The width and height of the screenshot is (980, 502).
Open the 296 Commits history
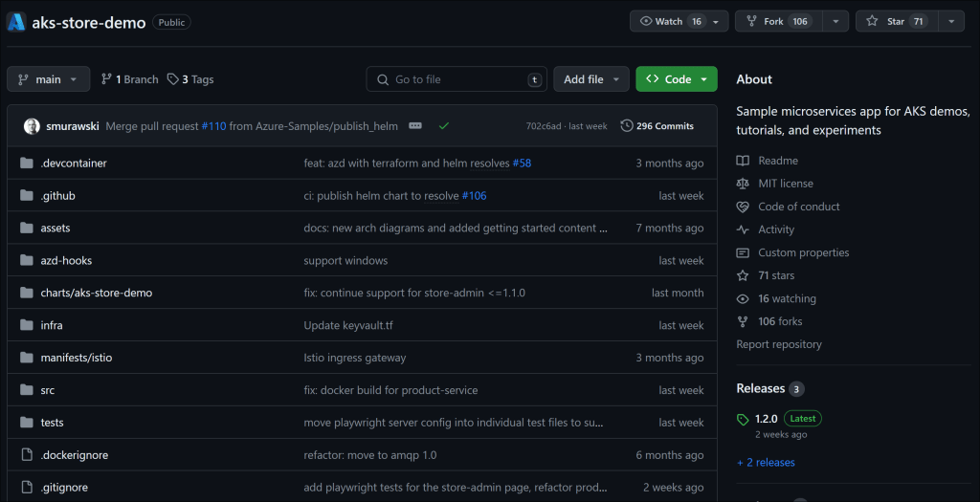click(657, 125)
